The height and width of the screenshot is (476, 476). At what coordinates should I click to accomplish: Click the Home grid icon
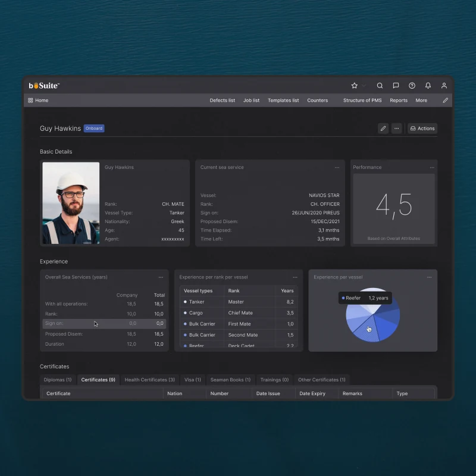click(30, 100)
